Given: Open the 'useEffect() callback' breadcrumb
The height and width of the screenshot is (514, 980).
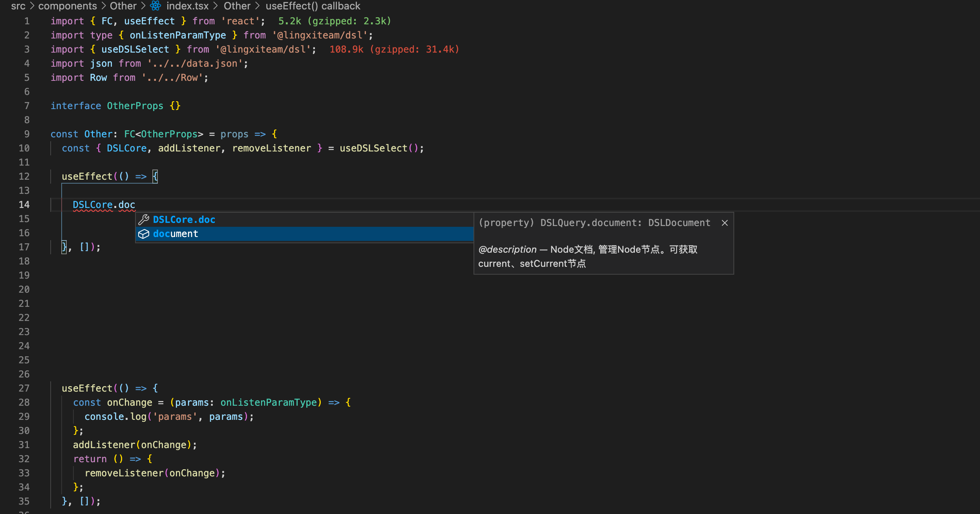Looking at the screenshot, I should tap(313, 6).
